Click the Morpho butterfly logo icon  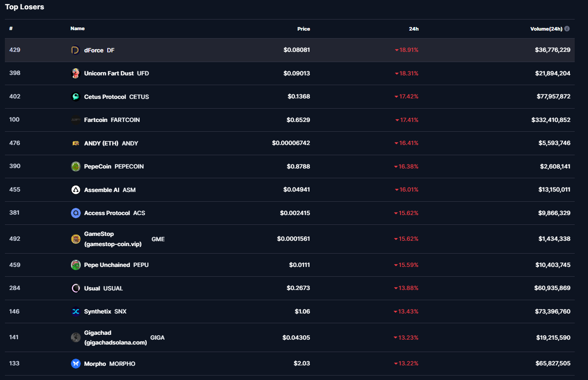point(75,364)
